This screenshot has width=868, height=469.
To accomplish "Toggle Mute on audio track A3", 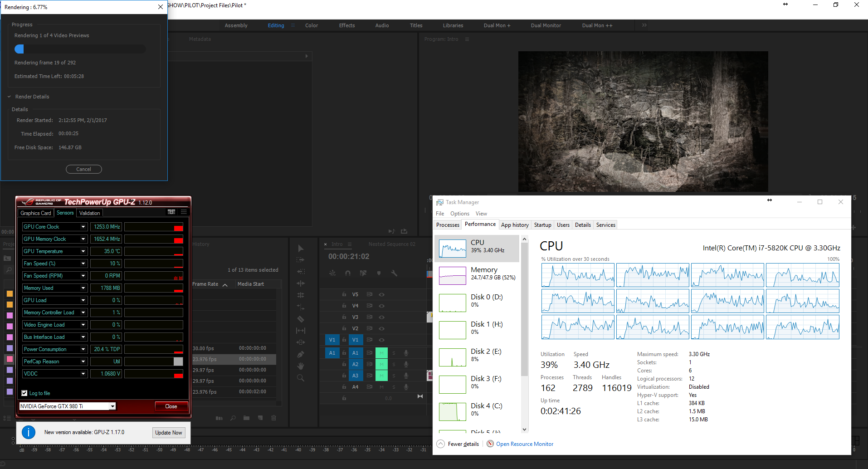I will click(x=381, y=376).
